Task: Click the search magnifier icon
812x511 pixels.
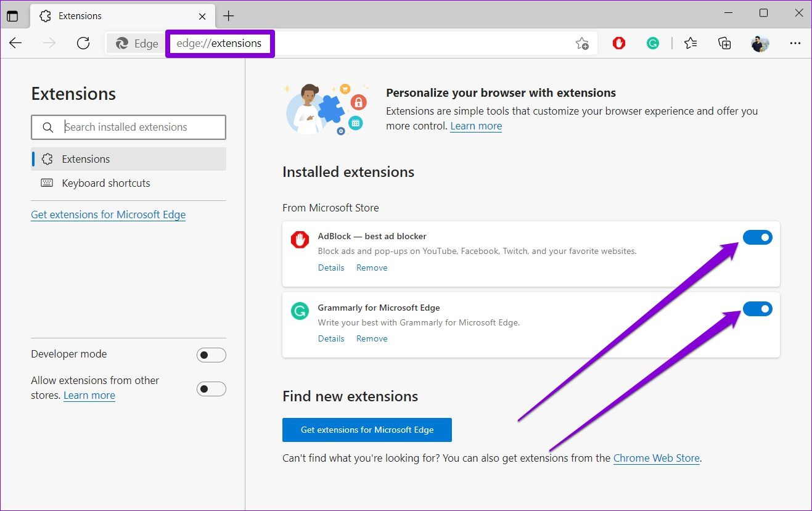Action: pyautogui.click(x=48, y=128)
